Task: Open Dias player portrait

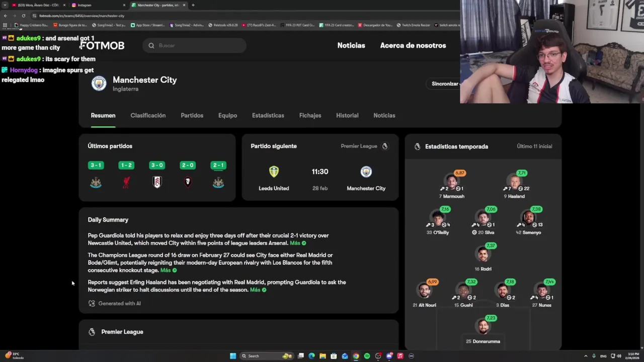Action: (x=502, y=290)
